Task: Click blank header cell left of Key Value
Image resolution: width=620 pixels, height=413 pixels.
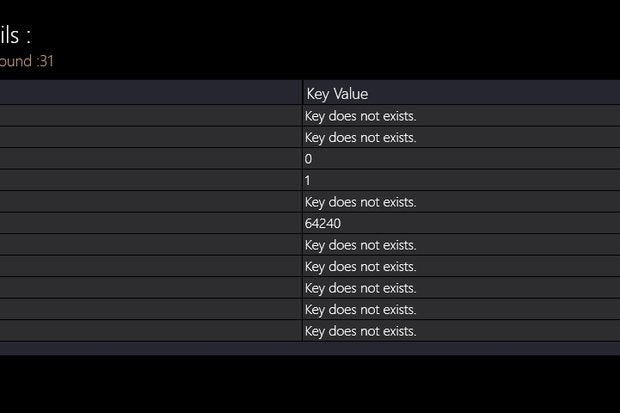Action: (151, 93)
